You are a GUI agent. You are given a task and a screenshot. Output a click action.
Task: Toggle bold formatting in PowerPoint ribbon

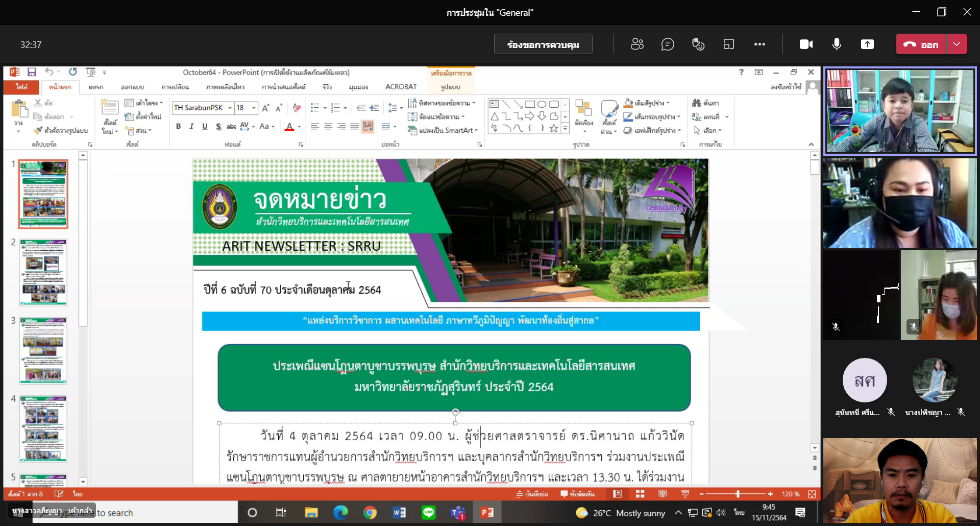tap(178, 126)
